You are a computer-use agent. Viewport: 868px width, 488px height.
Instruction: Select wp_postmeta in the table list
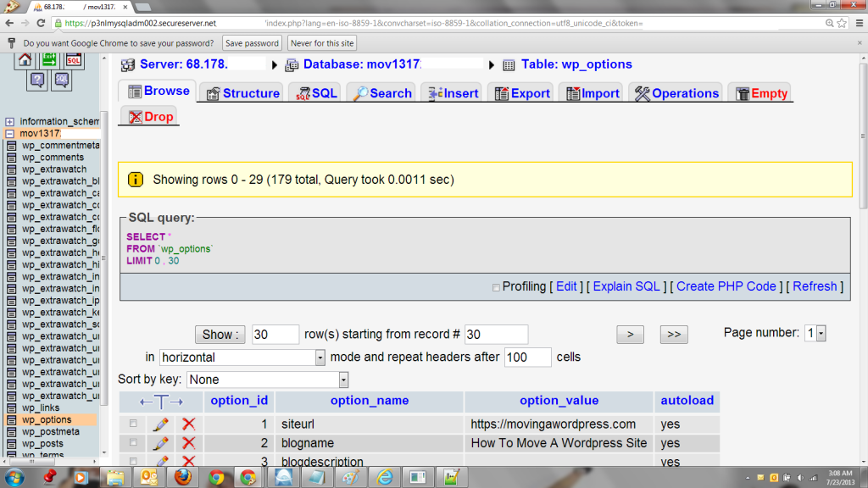(50, 431)
